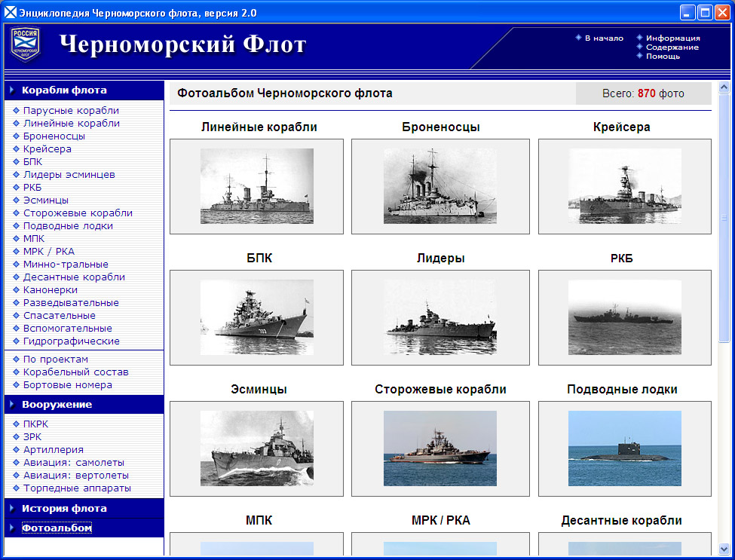Open Минно-тральные in the sidebar

tap(66, 265)
